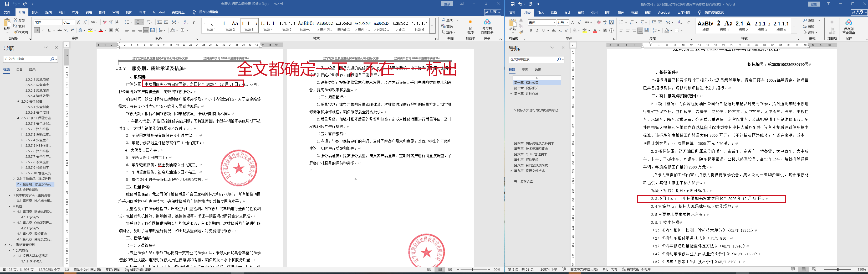The image size is (868, 274).
Task: Apply phonetic guide (wén) in right Word ribbon
Action: point(605,22)
